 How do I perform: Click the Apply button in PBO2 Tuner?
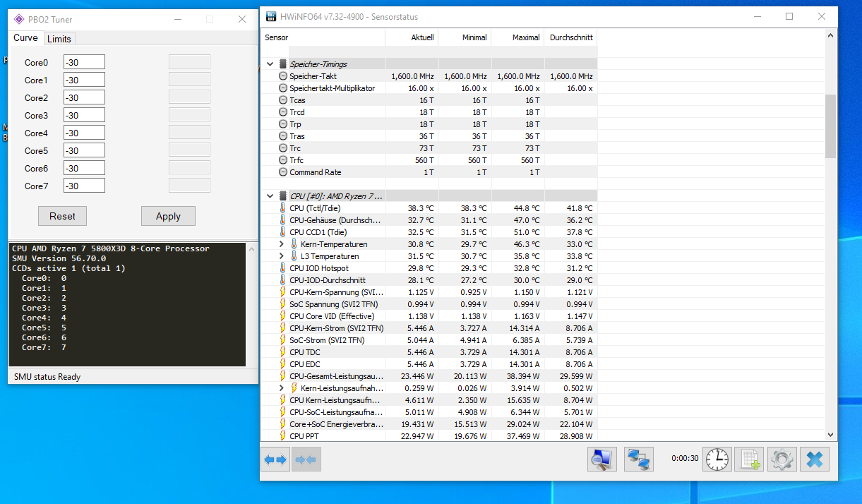[168, 216]
